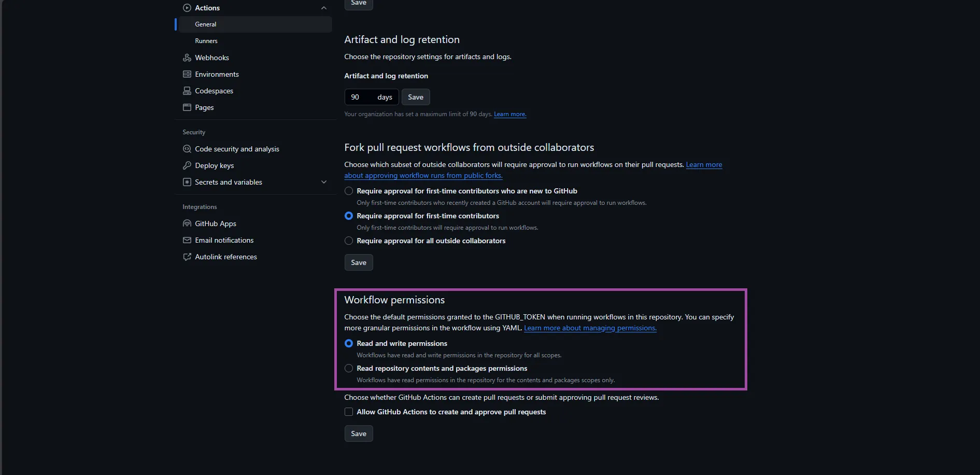This screenshot has height=475, width=980.
Task: Open Autolink references settings
Action: tap(225, 257)
